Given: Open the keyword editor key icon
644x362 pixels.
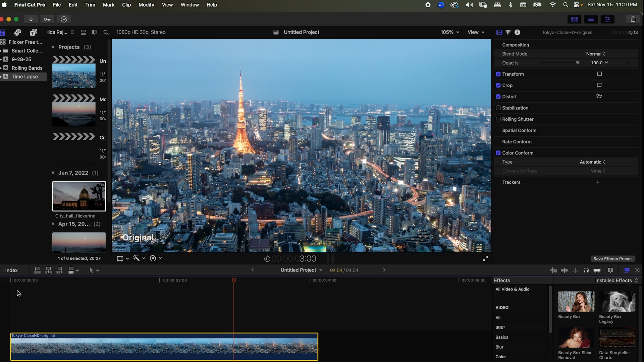Looking at the screenshot, I should (x=47, y=19).
